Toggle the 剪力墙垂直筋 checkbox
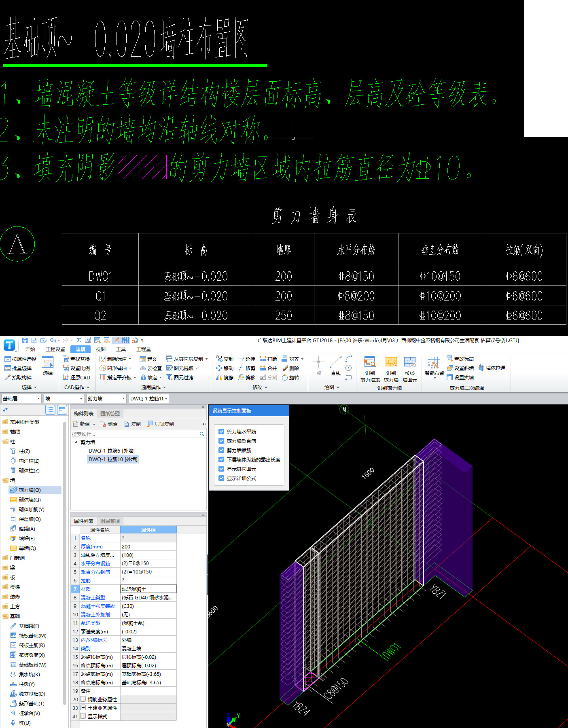The height and width of the screenshot is (728, 568). coord(221,441)
